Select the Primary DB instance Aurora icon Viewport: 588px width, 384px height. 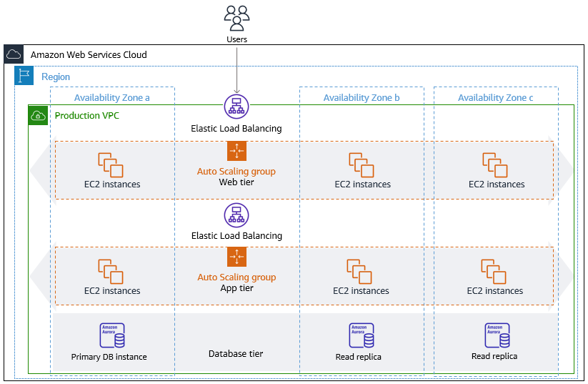pyautogui.click(x=112, y=336)
